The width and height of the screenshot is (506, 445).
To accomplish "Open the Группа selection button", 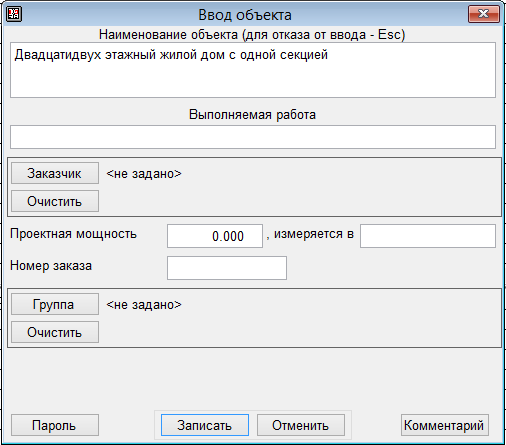I will (55, 304).
